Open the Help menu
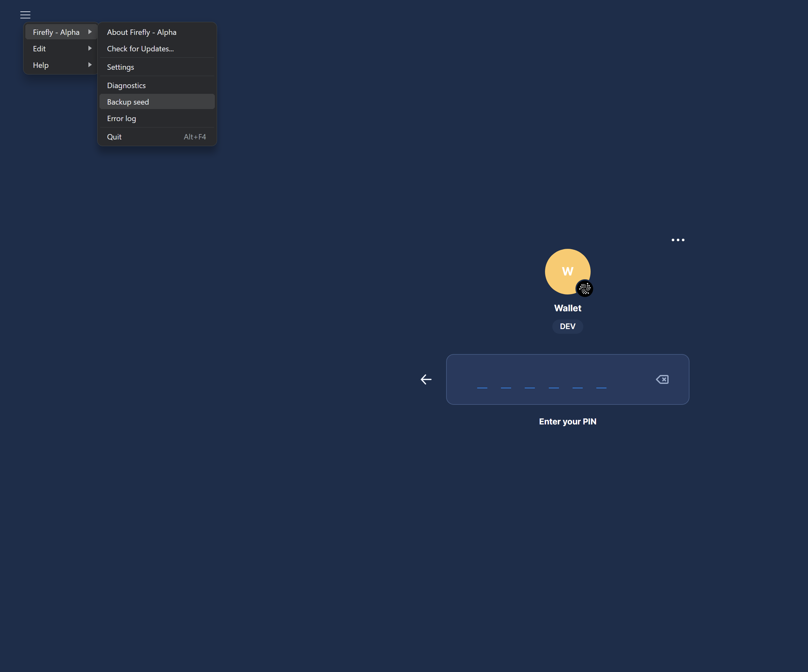 41,65
